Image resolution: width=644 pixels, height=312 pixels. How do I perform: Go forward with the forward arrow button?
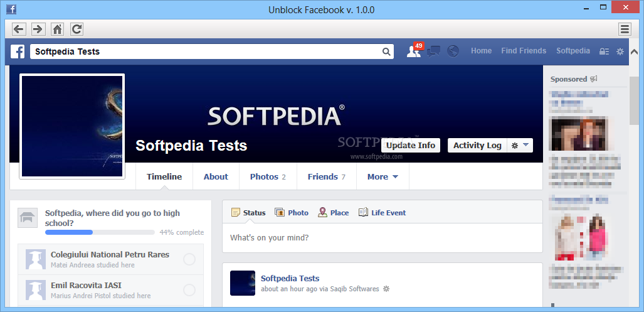pyautogui.click(x=38, y=29)
